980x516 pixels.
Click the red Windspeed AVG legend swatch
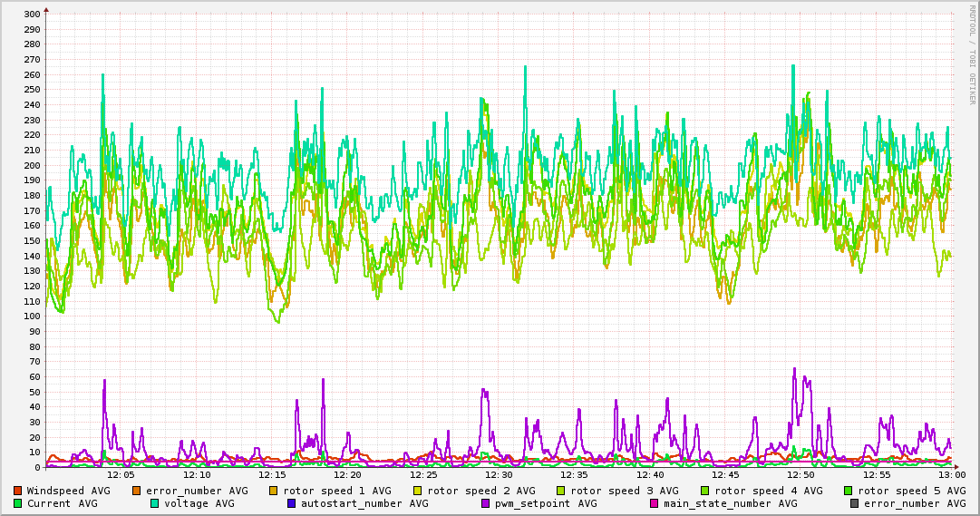tap(18, 491)
